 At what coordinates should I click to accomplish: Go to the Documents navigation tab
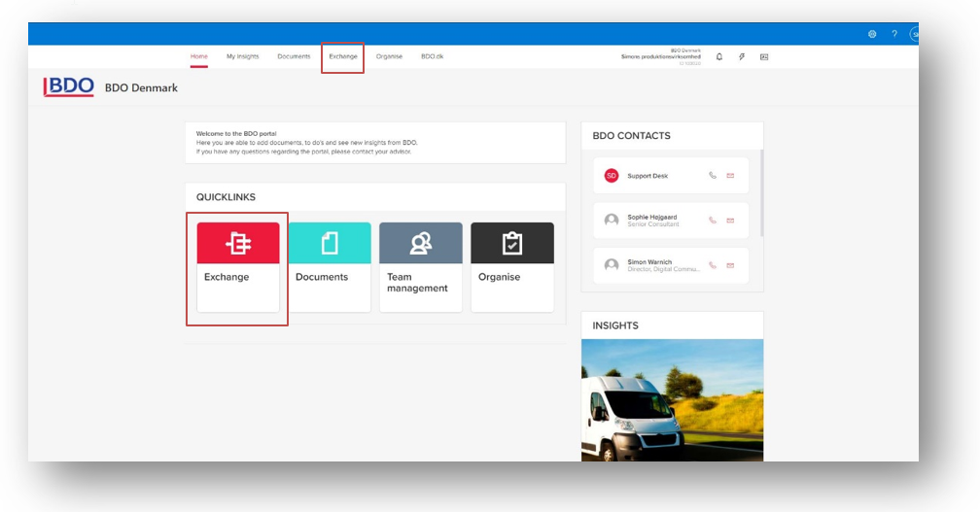[294, 56]
